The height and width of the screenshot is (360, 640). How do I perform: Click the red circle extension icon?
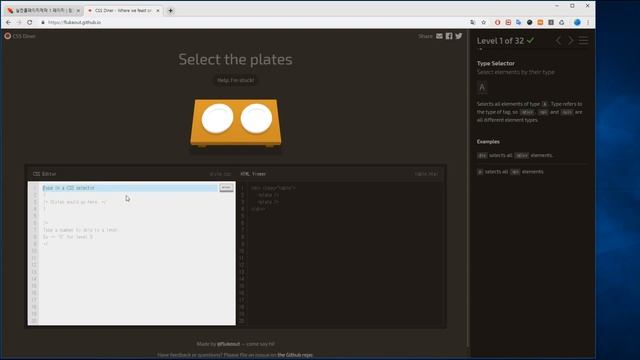click(498, 22)
